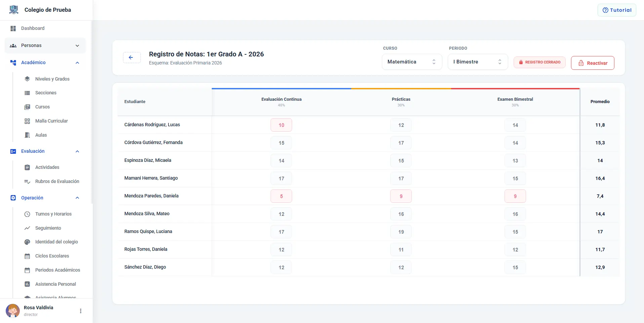Click student name Mamani Herrera, Santiago
644x323 pixels.
[x=151, y=178]
